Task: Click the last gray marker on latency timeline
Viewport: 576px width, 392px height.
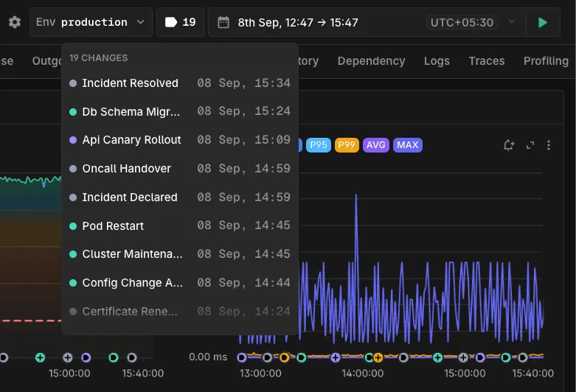Action: (x=523, y=357)
